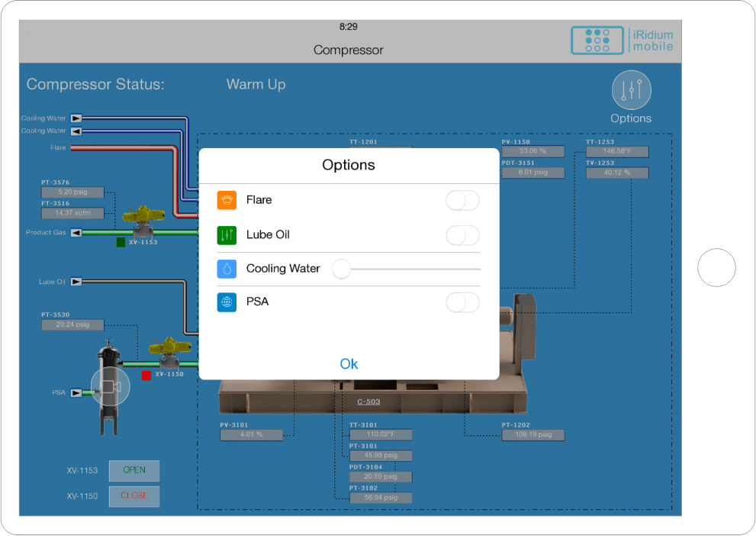The width and height of the screenshot is (756, 536).
Task: Click the camera icon on filter vessel
Action: (111, 386)
